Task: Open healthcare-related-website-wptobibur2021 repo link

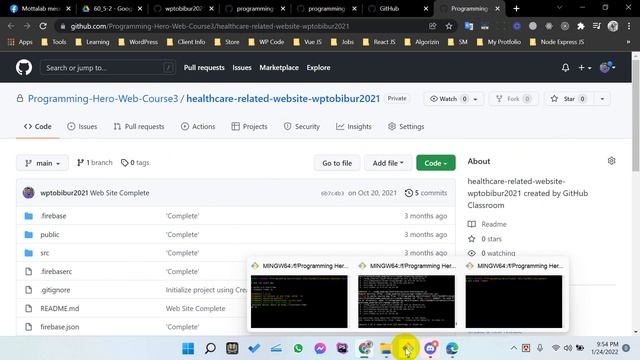Action: pyautogui.click(x=283, y=99)
